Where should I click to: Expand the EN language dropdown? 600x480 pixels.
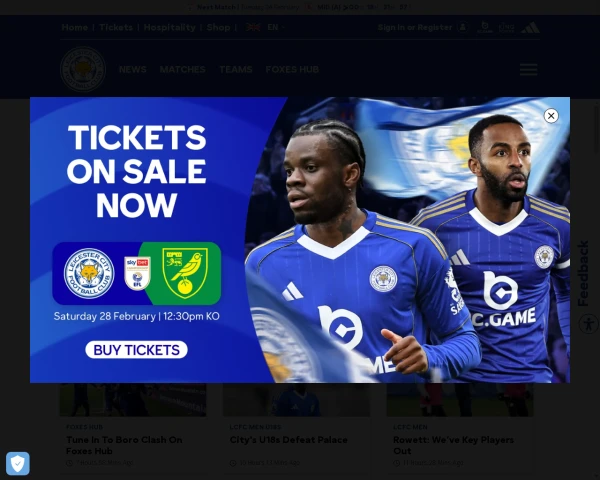(276, 27)
